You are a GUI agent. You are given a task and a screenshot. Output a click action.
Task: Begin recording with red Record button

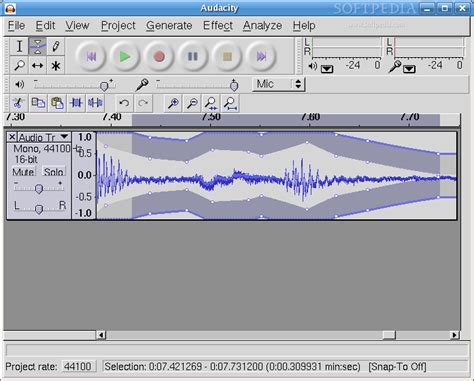[159, 56]
